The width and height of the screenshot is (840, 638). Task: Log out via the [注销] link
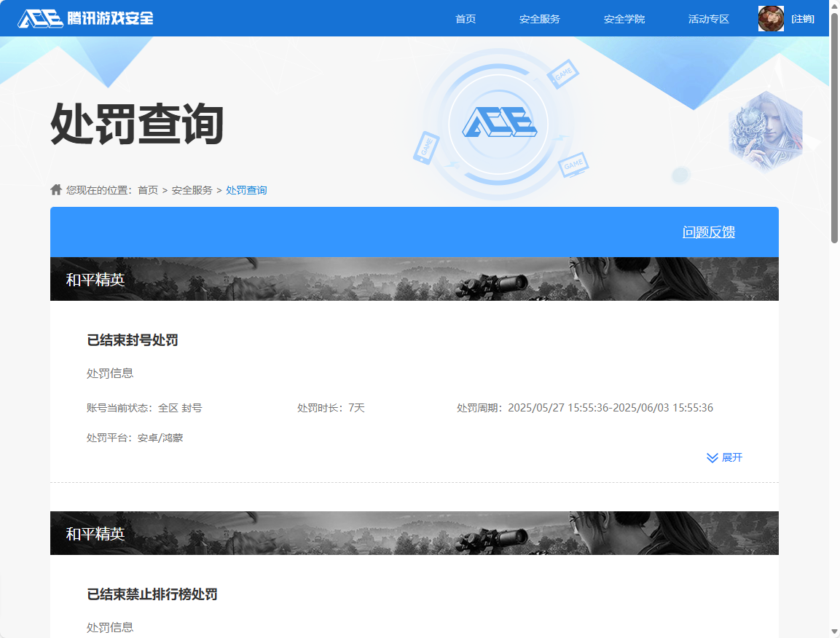[x=803, y=19]
